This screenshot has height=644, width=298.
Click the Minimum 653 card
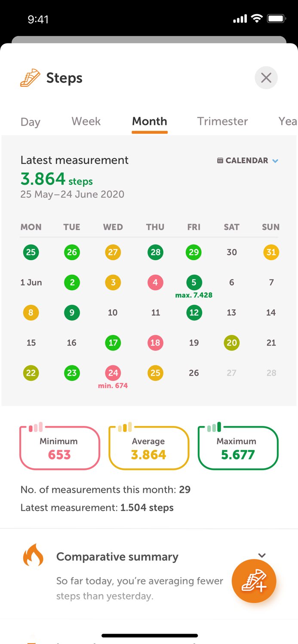pyautogui.click(x=59, y=447)
